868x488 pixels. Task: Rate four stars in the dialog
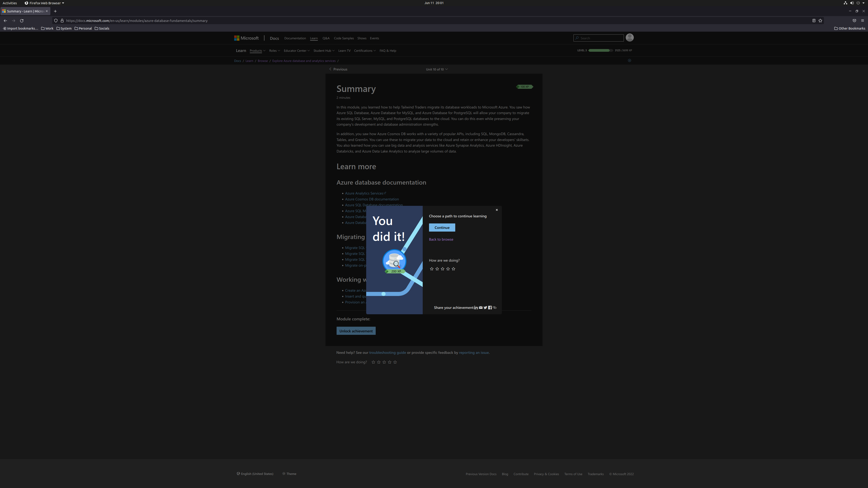click(448, 269)
